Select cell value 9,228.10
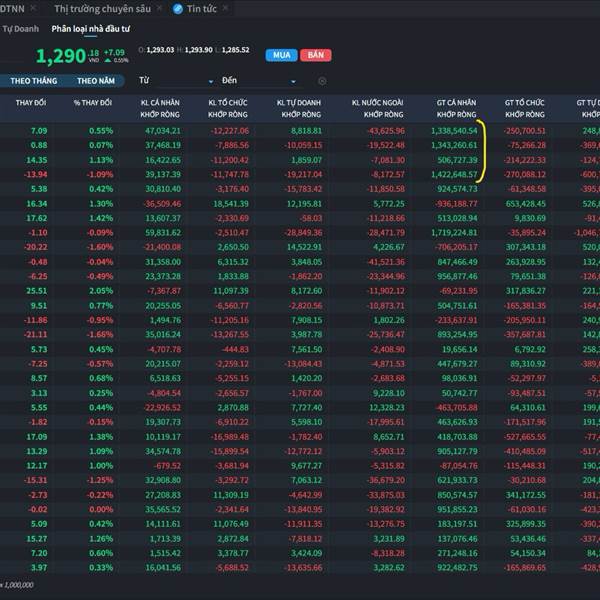This screenshot has height=600, width=600. pos(389,393)
